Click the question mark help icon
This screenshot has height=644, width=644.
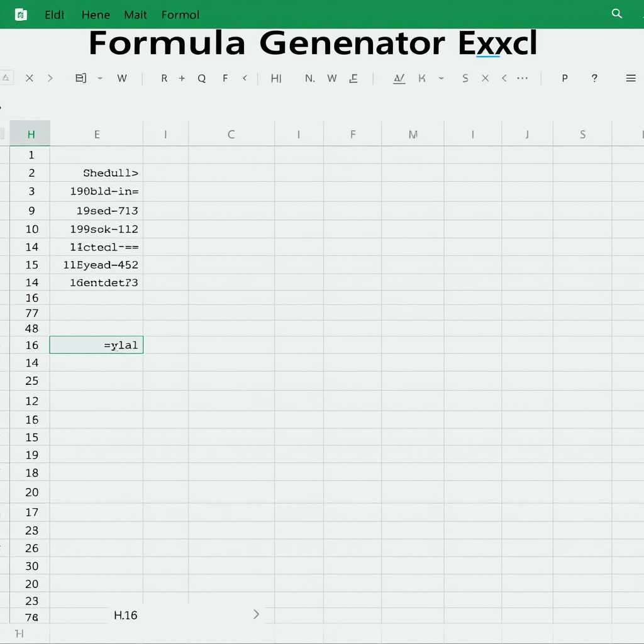[x=594, y=78]
